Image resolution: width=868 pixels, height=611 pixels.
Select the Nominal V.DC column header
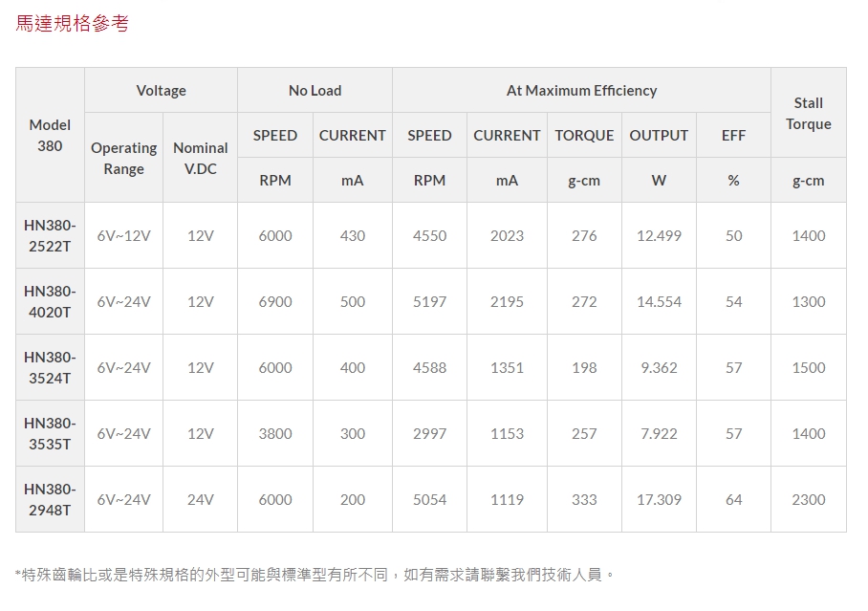[200, 159]
